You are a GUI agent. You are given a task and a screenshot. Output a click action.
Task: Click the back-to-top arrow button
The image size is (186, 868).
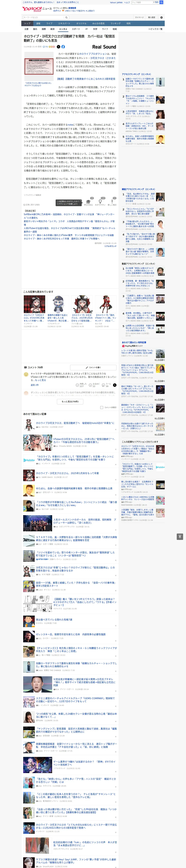coord(180,537)
